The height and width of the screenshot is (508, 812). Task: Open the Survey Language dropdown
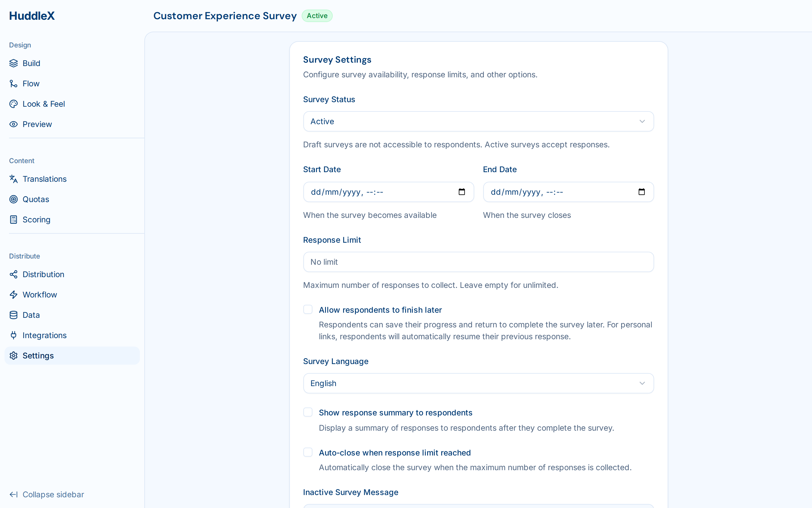478,383
